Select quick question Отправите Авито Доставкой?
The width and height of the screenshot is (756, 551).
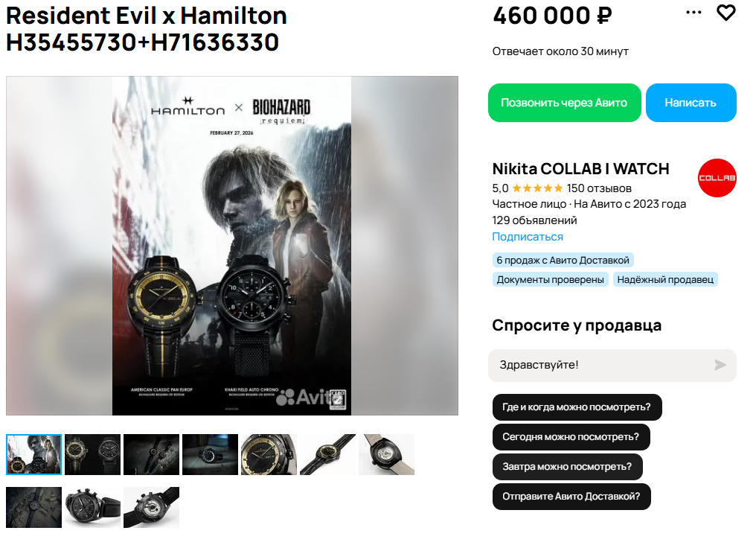[x=571, y=497]
